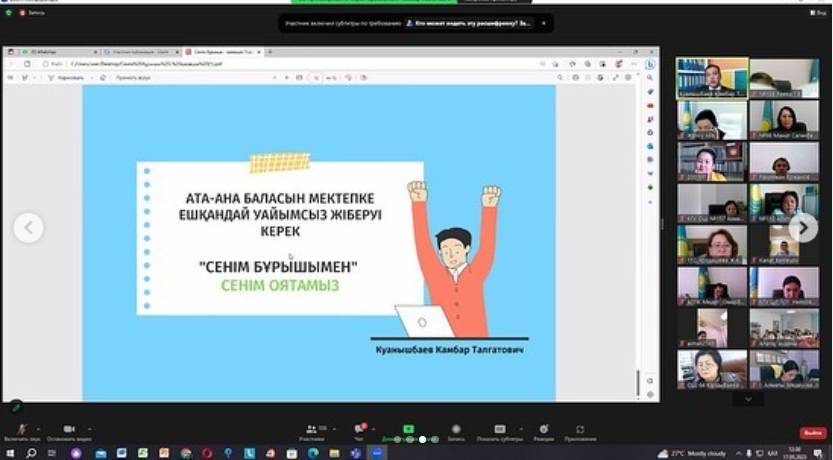Go to next page with right arrow
This screenshot has height=460, width=833.
pyautogui.click(x=803, y=228)
